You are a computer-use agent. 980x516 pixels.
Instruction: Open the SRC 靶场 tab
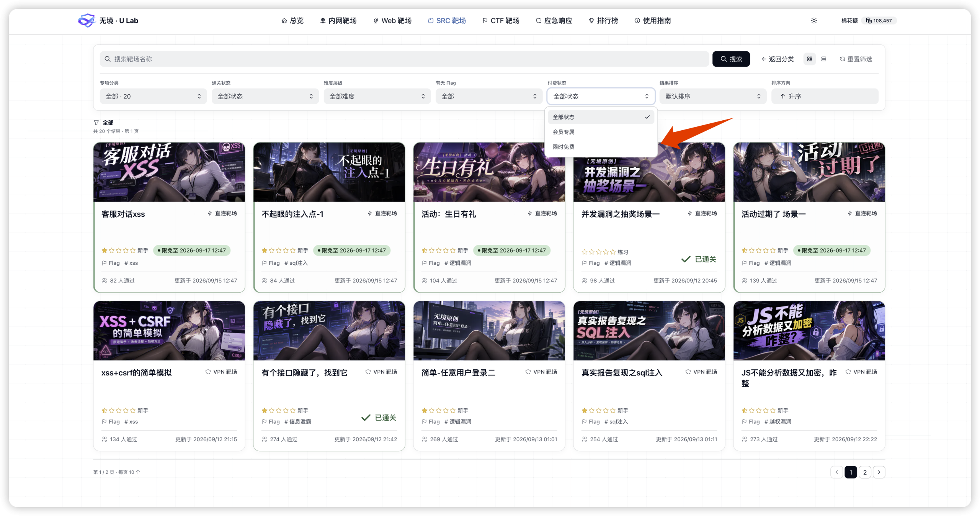tap(447, 21)
